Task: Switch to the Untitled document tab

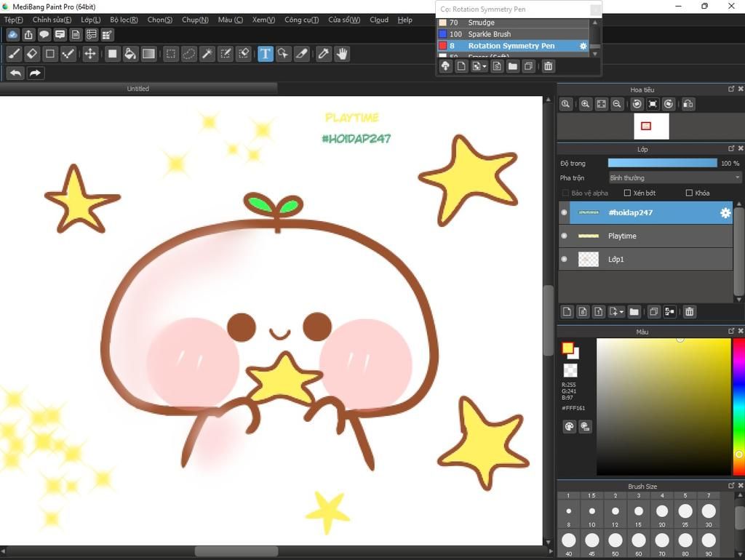Action: [x=138, y=88]
